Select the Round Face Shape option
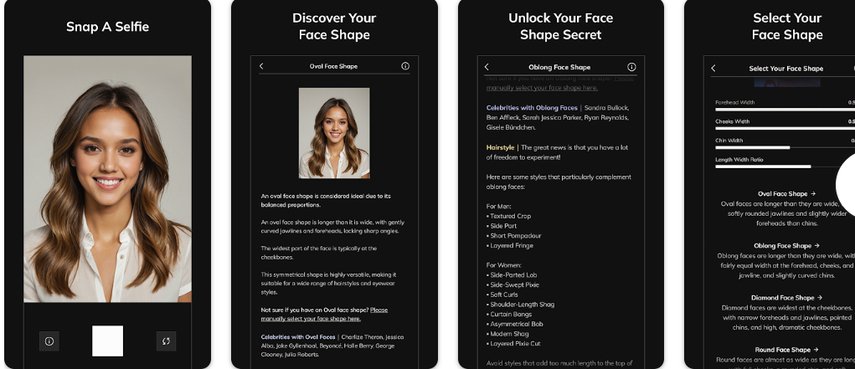 click(x=786, y=350)
